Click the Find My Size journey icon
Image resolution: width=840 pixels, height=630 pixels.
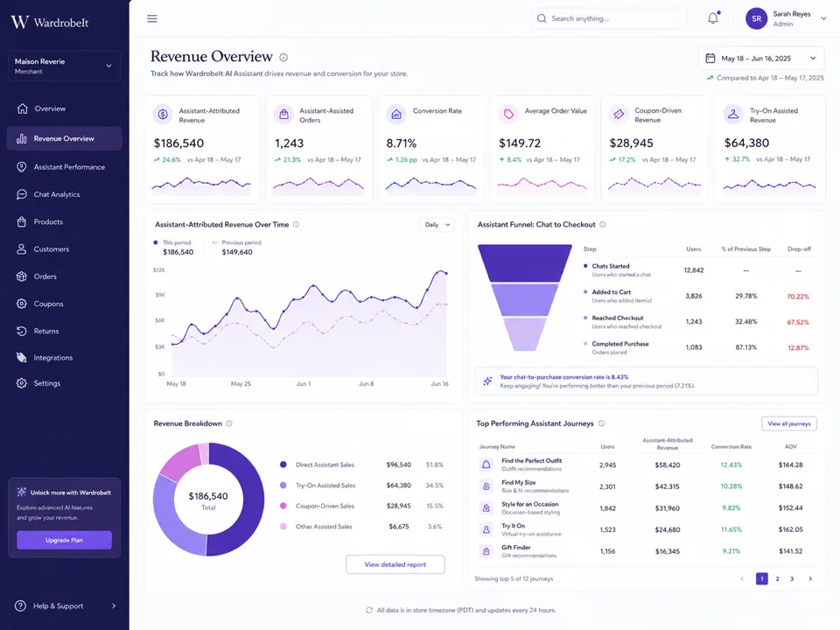tap(486, 486)
